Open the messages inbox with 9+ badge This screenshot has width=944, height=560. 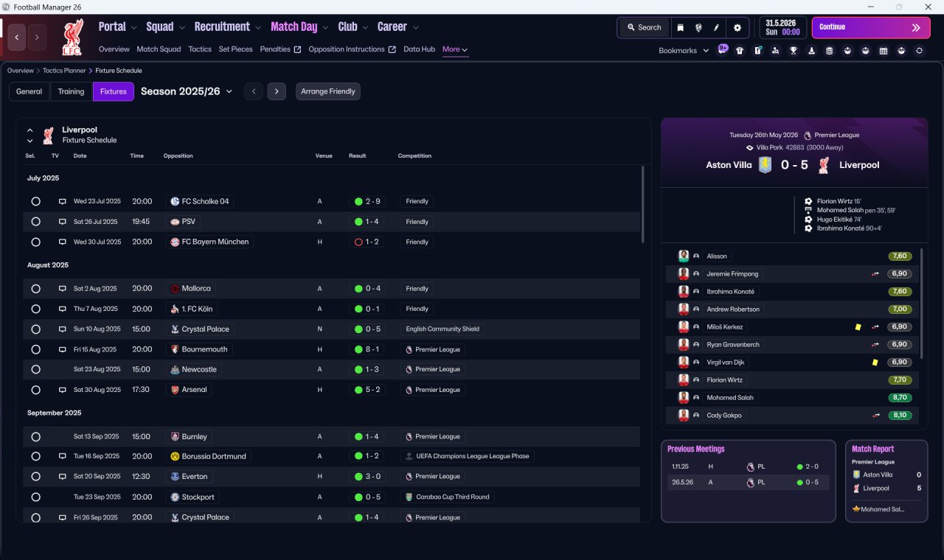tap(723, 50)
